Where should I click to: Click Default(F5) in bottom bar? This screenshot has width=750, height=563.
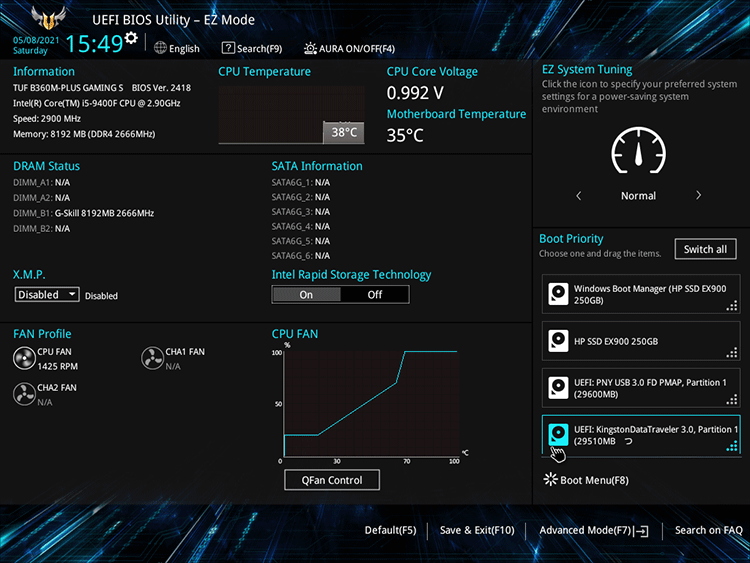pos(390,530)
